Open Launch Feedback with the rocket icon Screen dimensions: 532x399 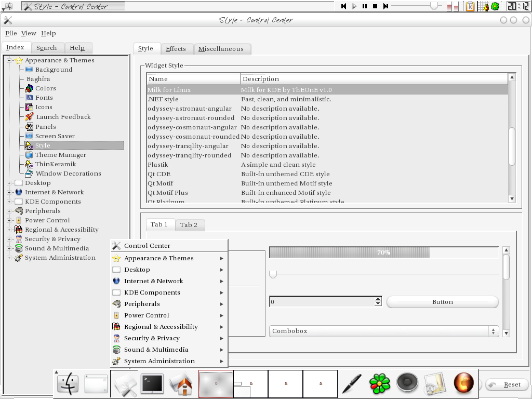coord(63,117)
